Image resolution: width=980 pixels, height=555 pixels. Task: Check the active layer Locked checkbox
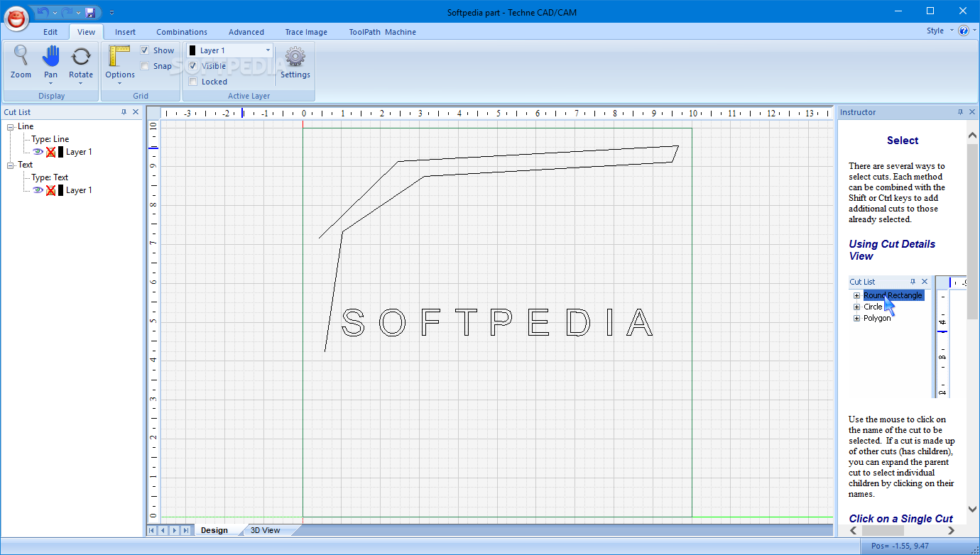coord(193,82)
